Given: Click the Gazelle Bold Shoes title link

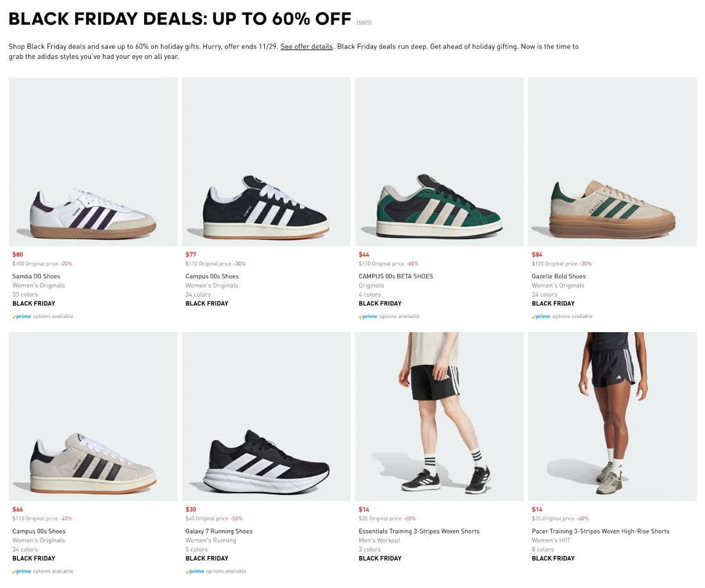Looking at the screenshot, I should (x=558, y=276).
